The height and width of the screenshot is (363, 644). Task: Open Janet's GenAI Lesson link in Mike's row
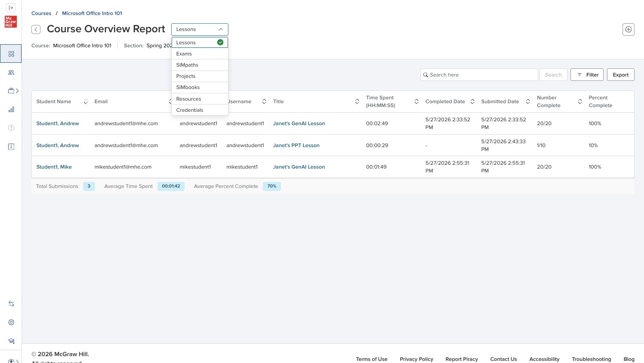[x=299, y=167]
